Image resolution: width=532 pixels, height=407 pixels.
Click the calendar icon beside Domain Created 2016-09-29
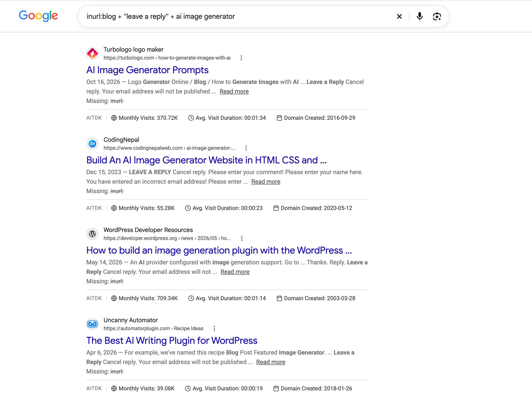coord(279,118)
